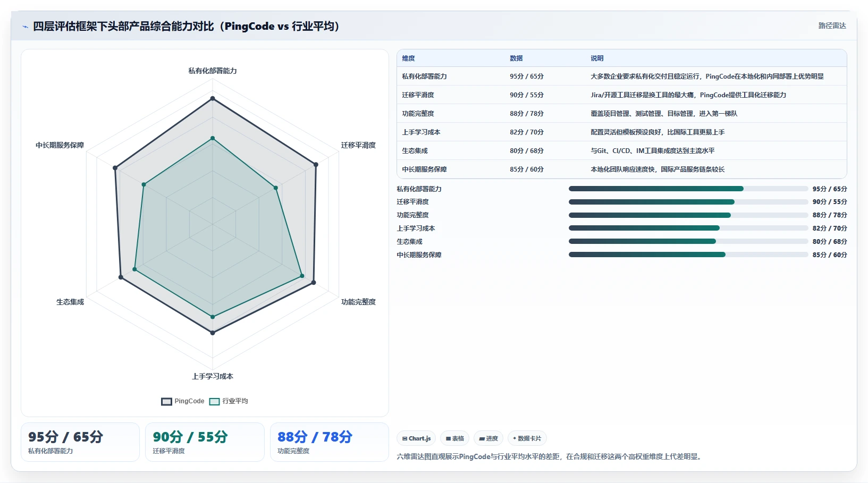The height and width of the screenshot is (483, 868).
Task: Click the 进度 tag chip
Action: pyautogui.click(x=488, y=438)
